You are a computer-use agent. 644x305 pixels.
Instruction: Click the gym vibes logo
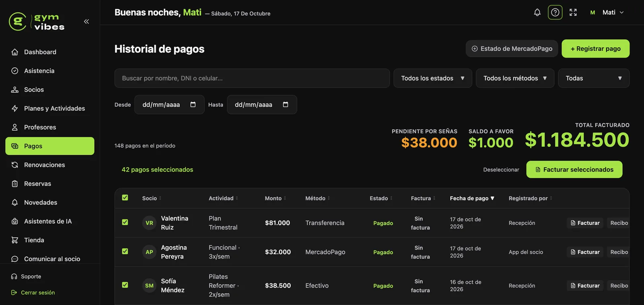pos(37,21)
